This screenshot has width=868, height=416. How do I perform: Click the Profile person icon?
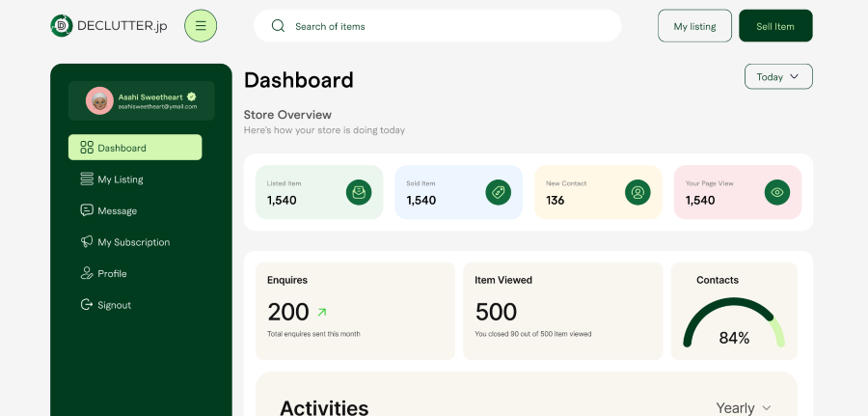(87, 273)
